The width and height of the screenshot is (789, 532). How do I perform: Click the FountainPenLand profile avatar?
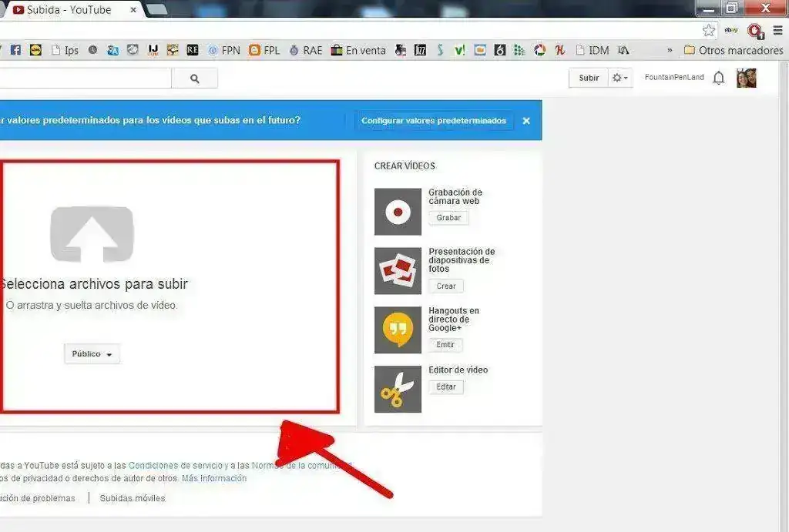click(746, 77)
